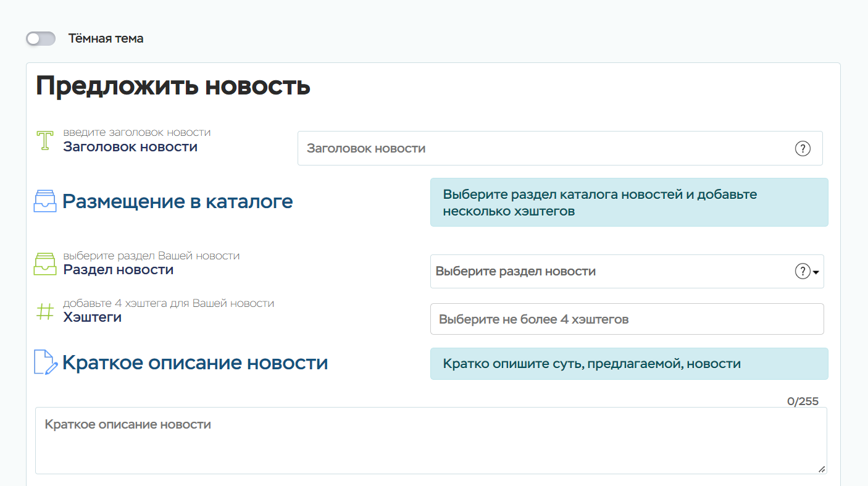
Task: Open the Выберите раздел новости dropdown
Action: (x=611, y=271)
